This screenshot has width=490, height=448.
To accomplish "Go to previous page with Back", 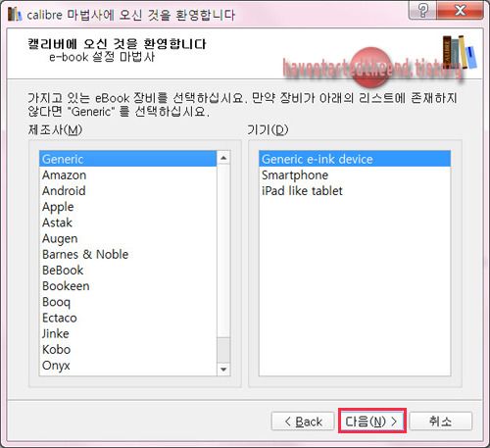I will pyautogui.click(x=303, y=422).
